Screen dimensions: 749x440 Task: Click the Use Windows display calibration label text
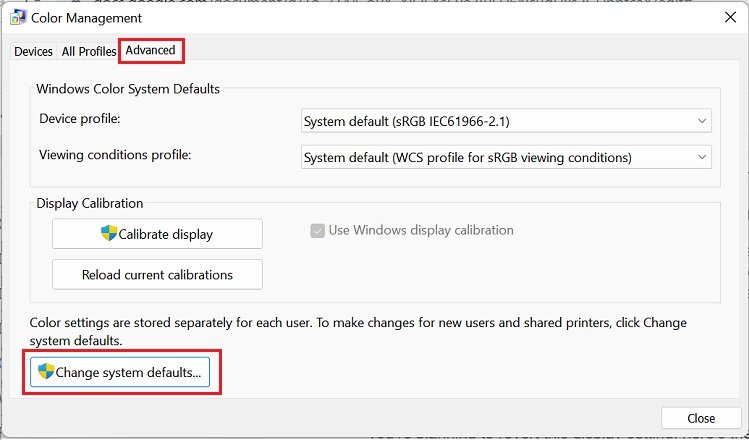point(421,230)
